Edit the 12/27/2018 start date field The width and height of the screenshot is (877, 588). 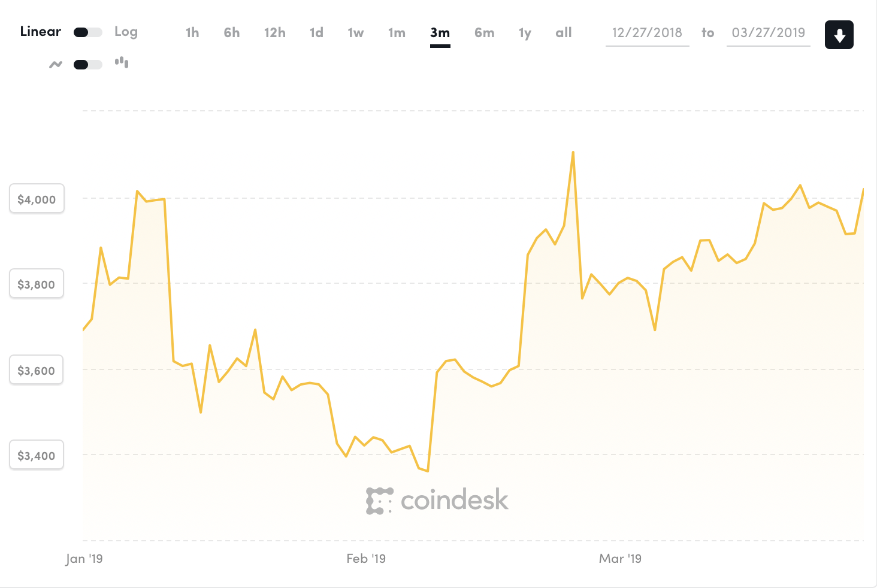(x=647, y=33)
